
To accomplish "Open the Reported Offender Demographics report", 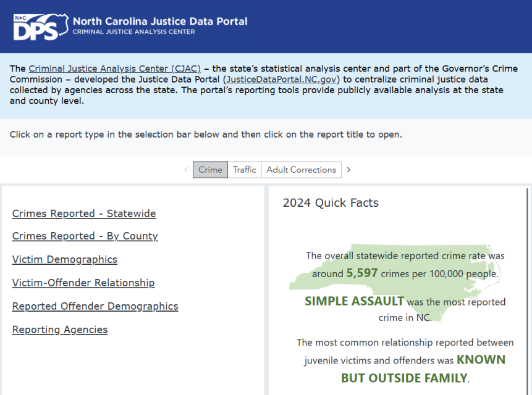I will pos(95,306).
